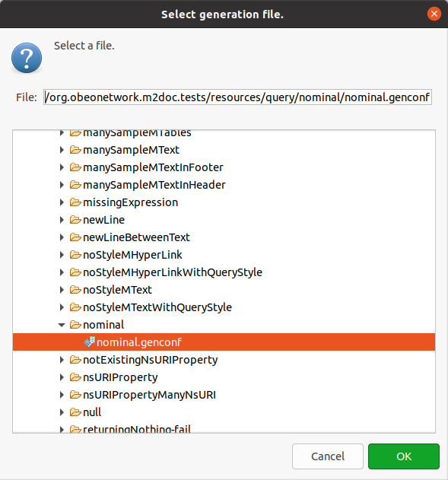Expand the newLineBetweenText folder

pos(62,237)
